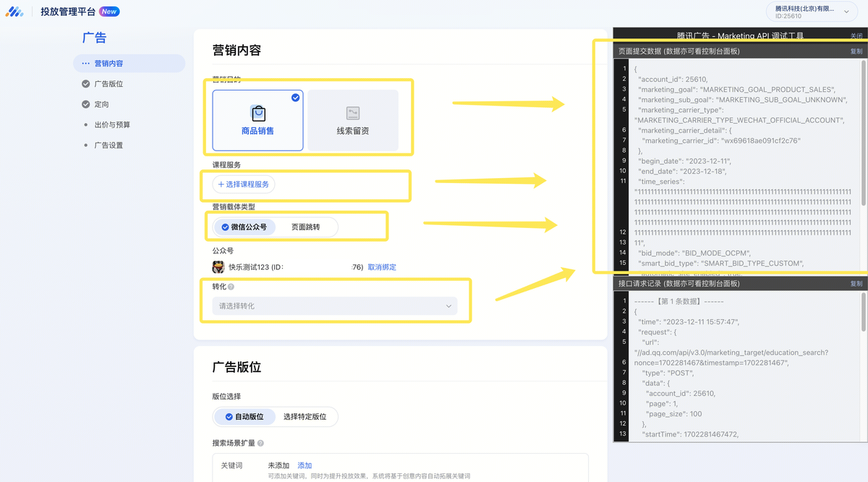The width and height of the screenshot is (868, 482).
Task: Click the help icon beside 搜索场景扩量
Action: (x=260, y=443)
